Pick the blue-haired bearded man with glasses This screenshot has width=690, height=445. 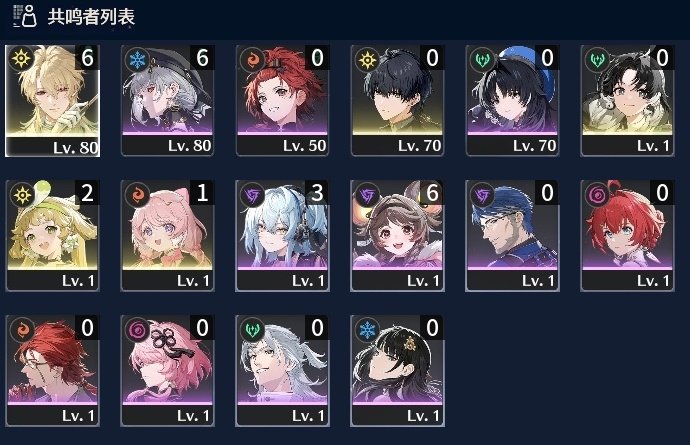click(512, 235)
